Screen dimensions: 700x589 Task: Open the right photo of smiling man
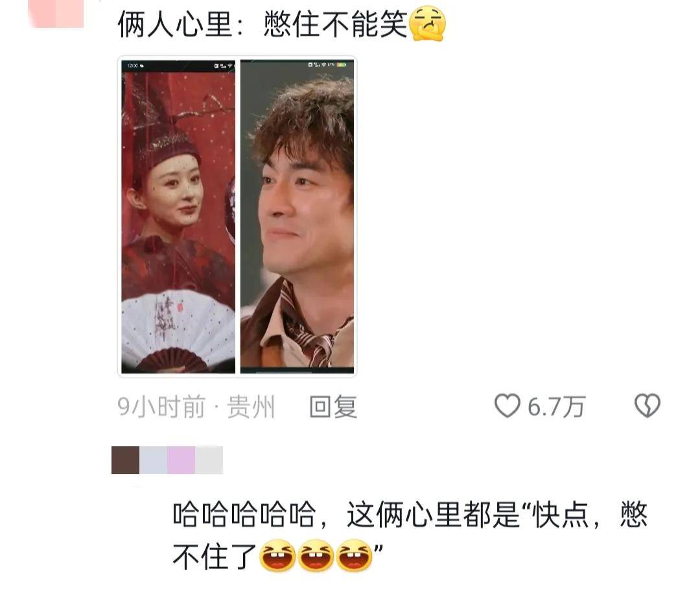click(297, 217)
